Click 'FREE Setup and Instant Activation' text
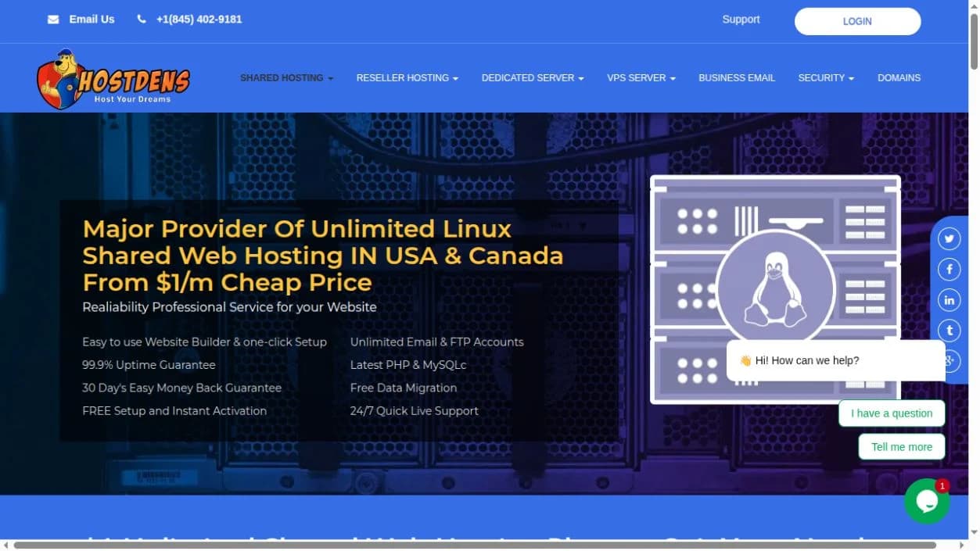Image resolution: width=980 pixels, height=551 pixels. tap(174, 410)
